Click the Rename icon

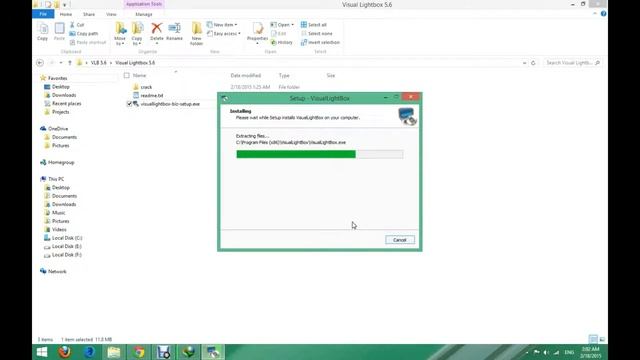click(174, 28)
